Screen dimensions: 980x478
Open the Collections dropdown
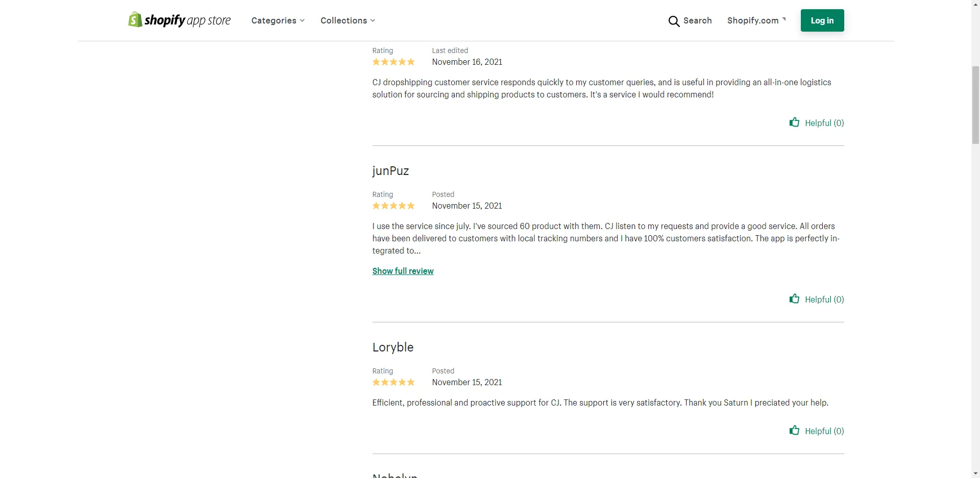coord(348,20)
